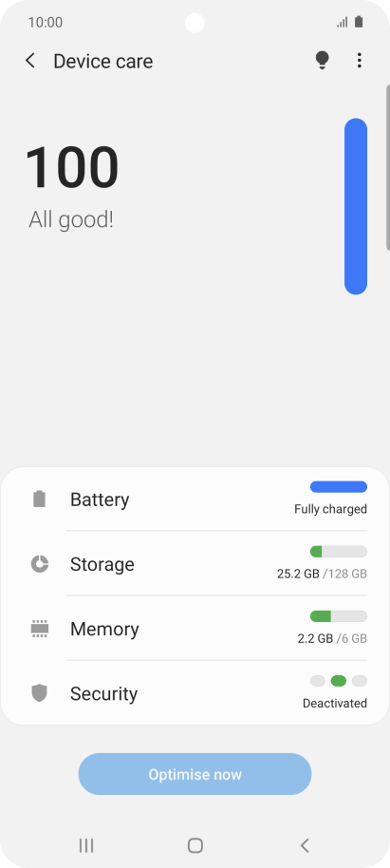Tap the Storage usage progress bar
The width and height of the screenshot is (390, 868).
[x=339, y=552]
